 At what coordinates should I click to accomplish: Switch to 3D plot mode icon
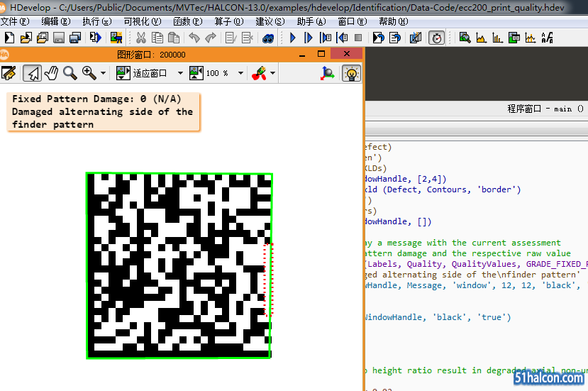point(327,73)
